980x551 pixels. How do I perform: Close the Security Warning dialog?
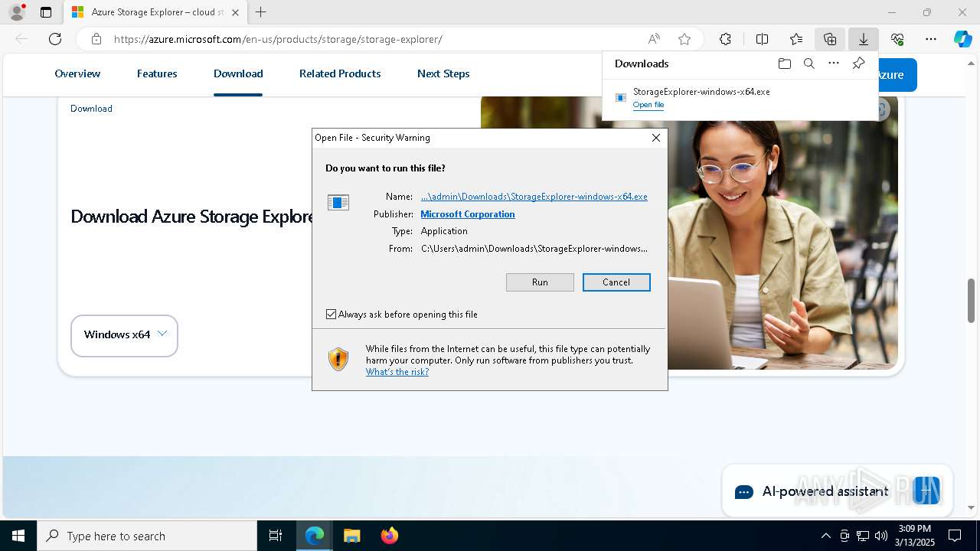pyautogui.click(x=656, y=138)
